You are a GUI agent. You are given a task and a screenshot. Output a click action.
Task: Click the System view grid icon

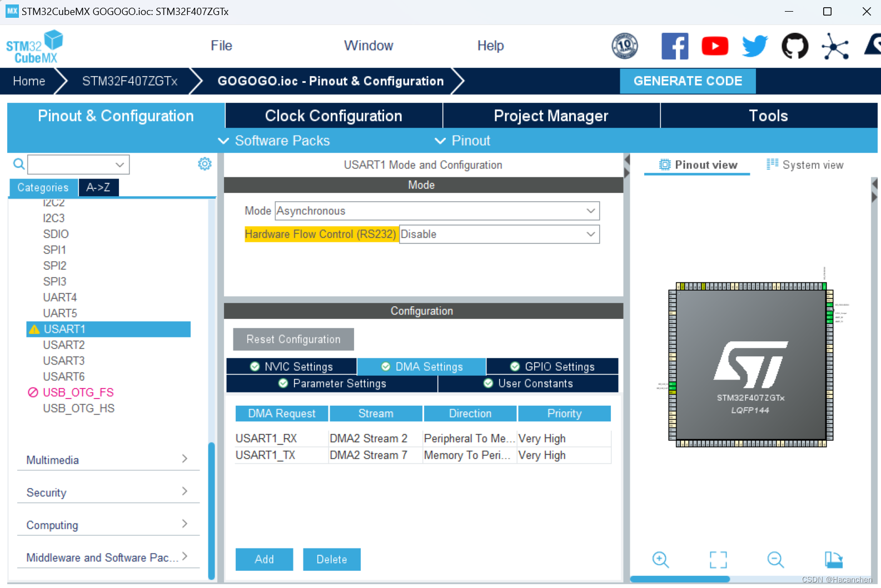click(x=772, y=164)
